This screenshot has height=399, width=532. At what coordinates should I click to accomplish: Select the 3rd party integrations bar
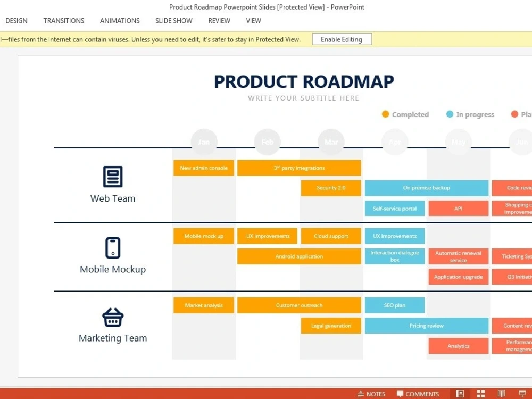[299, 168]
